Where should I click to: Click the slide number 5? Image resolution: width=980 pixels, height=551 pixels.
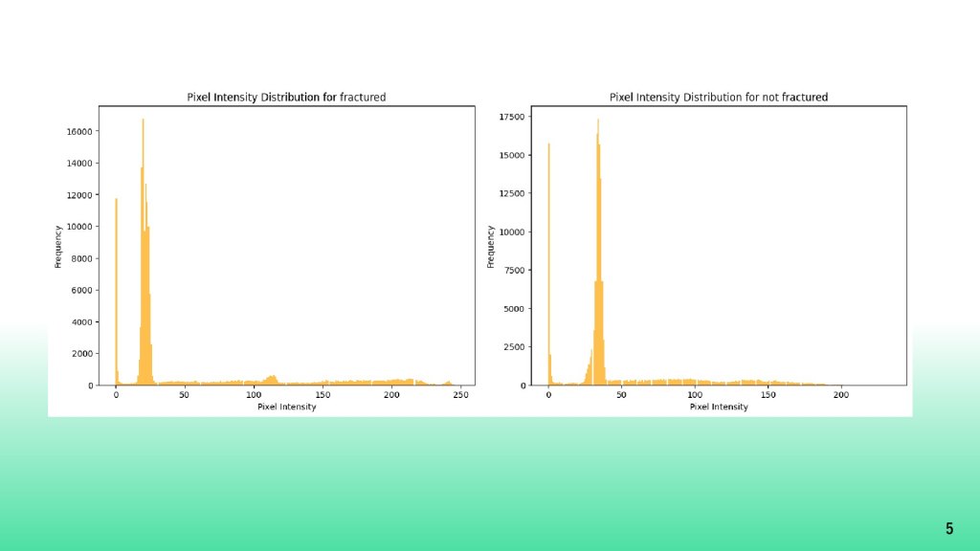tap(948, 529)
